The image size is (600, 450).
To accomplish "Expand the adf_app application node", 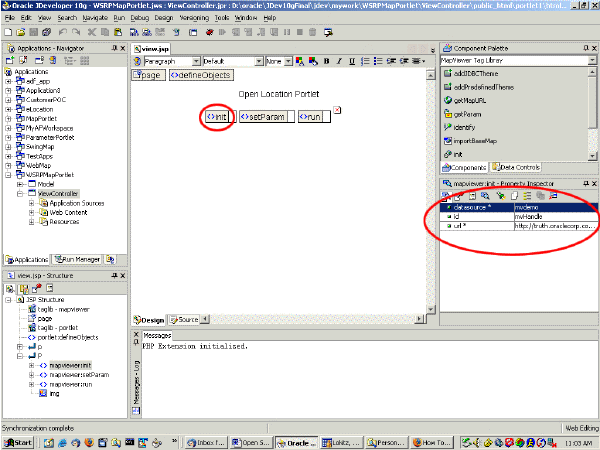I will tap(8, 81).
